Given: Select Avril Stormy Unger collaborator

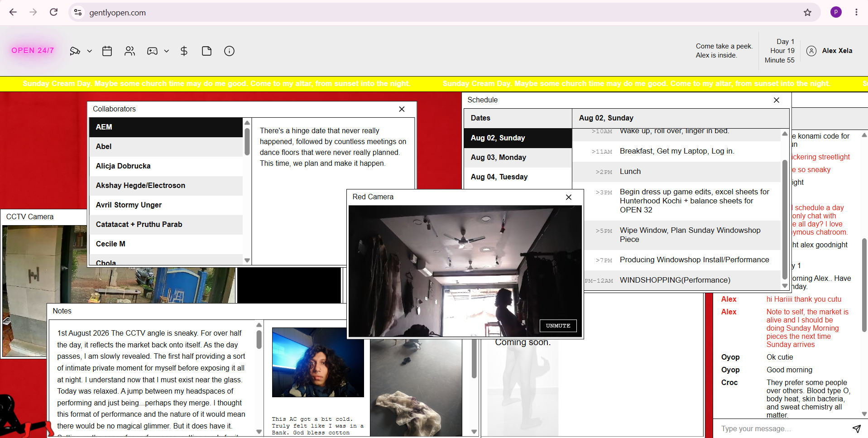Looking at the screenshot, I should [x=166, y=205].
